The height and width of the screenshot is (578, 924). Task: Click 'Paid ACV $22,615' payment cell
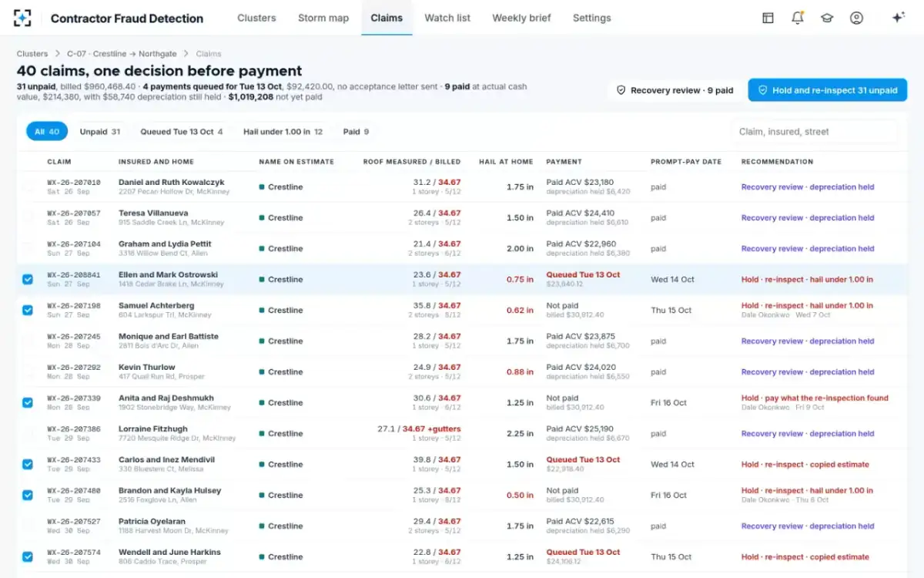click(580, 522)
